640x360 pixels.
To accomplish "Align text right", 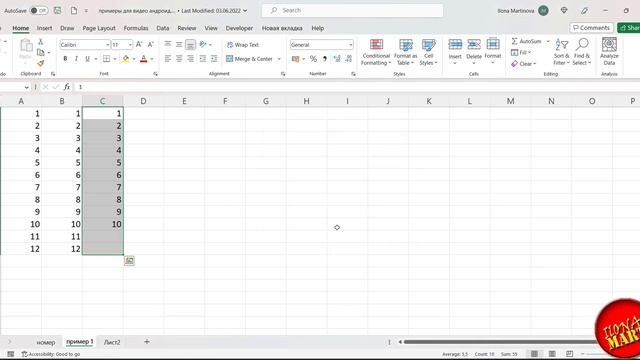I will coord(191,59).
